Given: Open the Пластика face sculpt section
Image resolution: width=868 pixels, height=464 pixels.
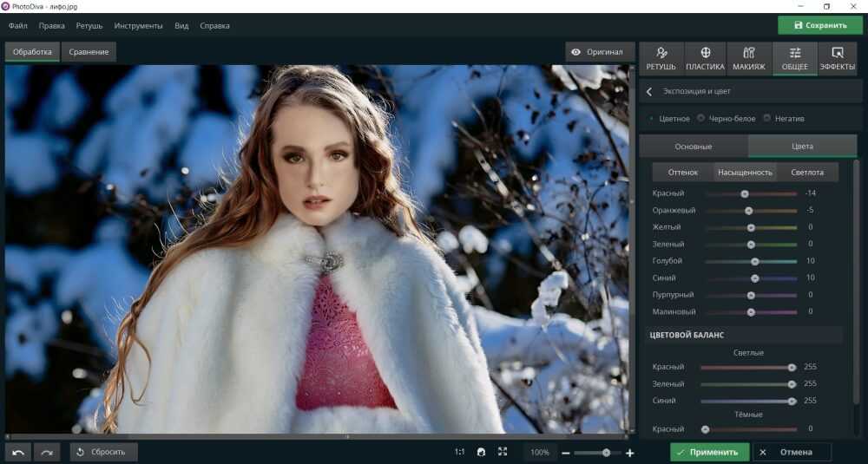Looking at the screenshot, I should point(705,58).
